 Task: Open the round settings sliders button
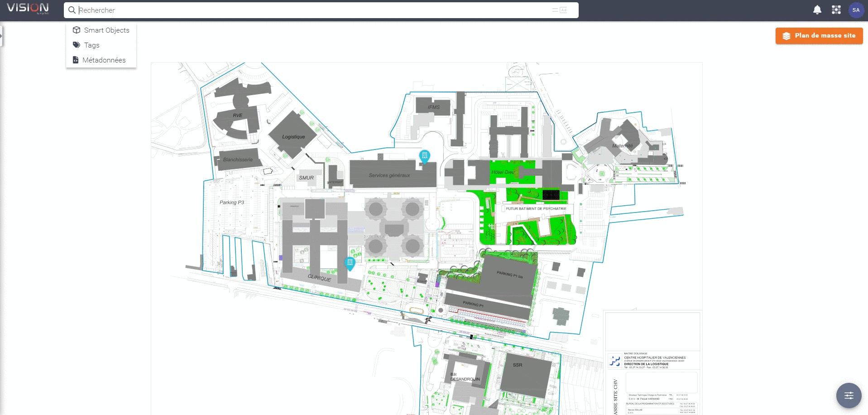click(849, 396)
